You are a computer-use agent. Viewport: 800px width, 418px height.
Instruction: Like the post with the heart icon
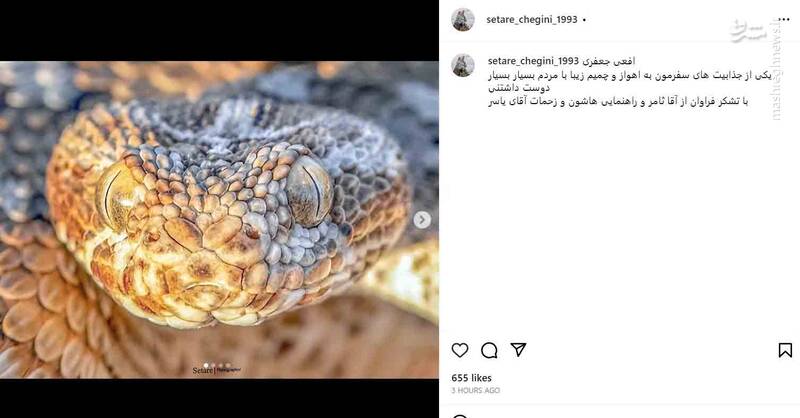[460, 350]
